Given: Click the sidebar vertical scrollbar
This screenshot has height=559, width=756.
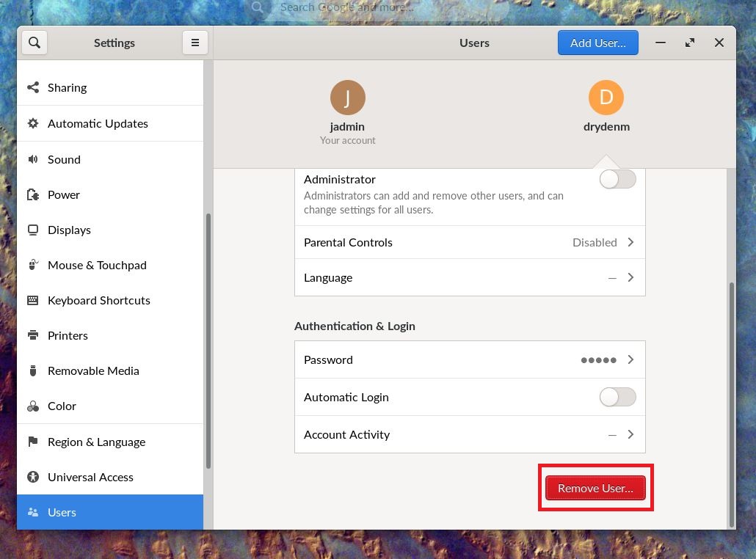Looking at the screenshot, I should (x=208, y=340).
